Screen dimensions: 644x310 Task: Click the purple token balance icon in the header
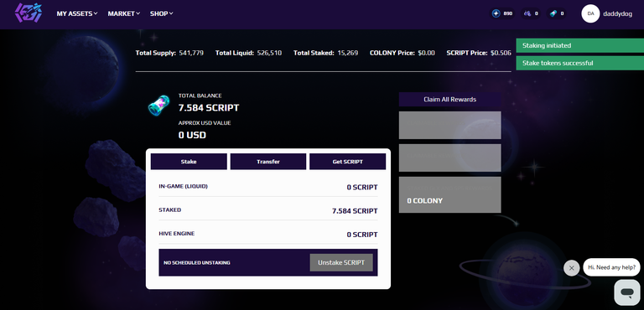[x=527, y=13]
